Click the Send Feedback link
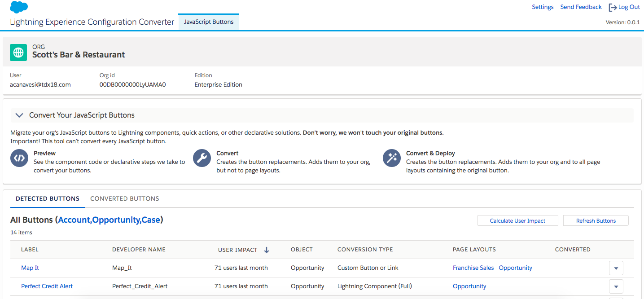644x299 pixels. coord(581,7)
